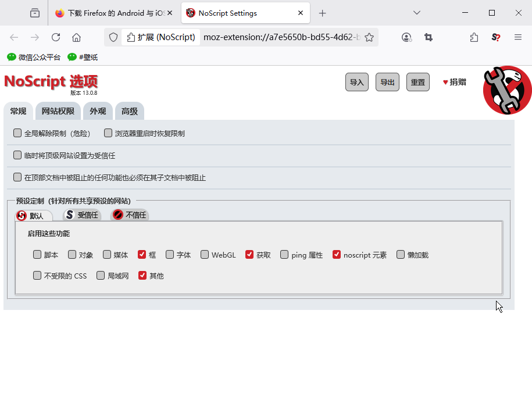Click the 启用这些功能 heading text

tap(49, 233)
